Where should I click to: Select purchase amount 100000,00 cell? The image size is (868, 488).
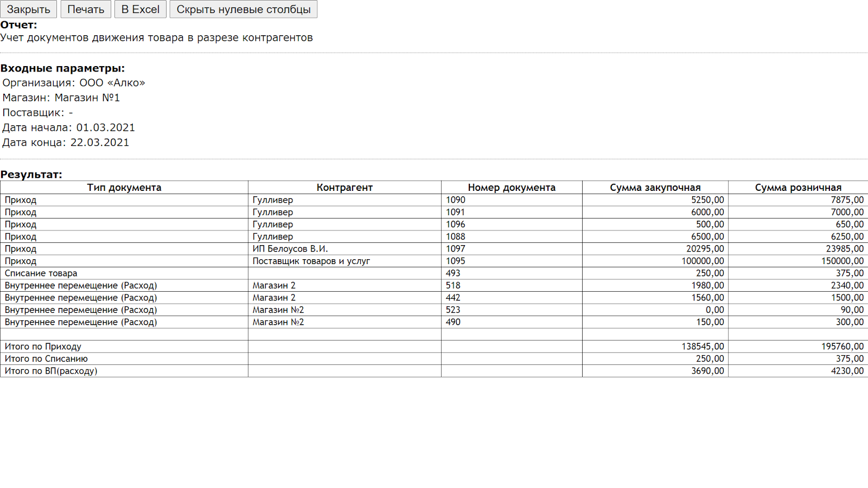point(703,261)
